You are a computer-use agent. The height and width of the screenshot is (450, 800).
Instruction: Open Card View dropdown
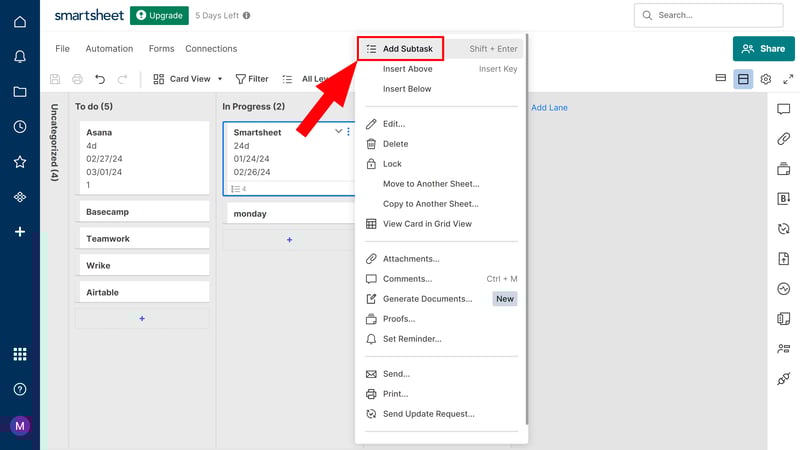188,79
